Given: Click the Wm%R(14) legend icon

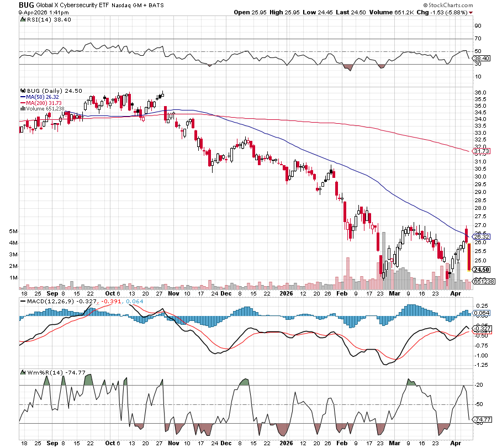Looking at the screenshot, I should pos(22,372).
